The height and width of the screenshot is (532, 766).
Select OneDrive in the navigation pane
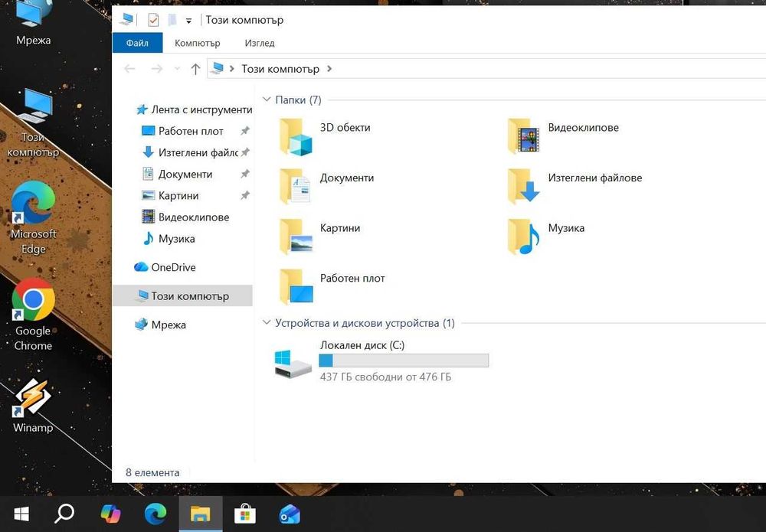point(165,267)
